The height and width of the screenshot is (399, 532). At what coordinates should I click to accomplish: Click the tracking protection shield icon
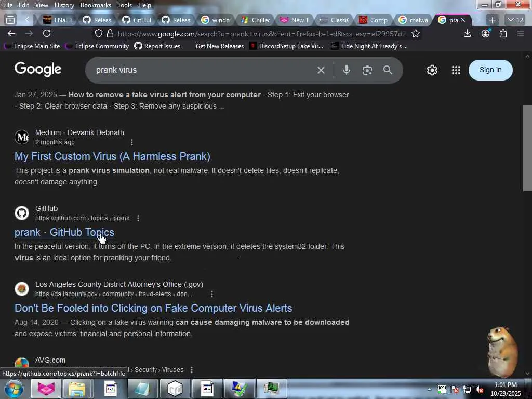(x=98, y=33)
